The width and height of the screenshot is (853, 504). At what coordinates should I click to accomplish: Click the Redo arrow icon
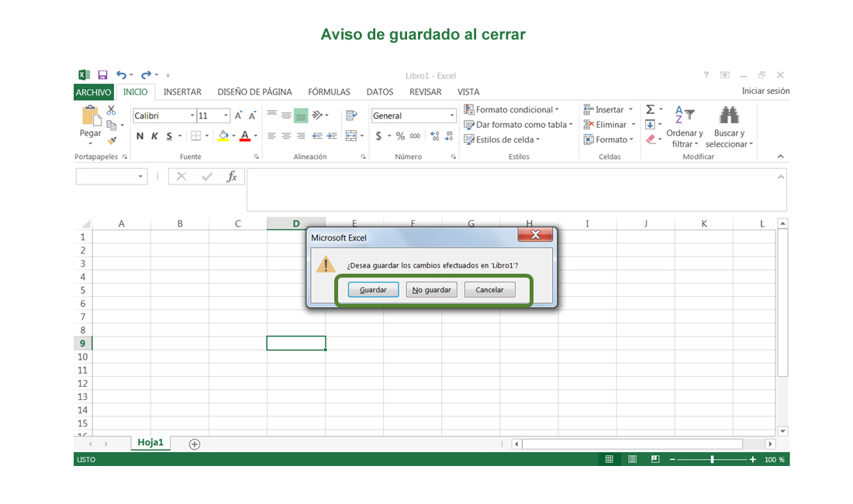(146, 75)
